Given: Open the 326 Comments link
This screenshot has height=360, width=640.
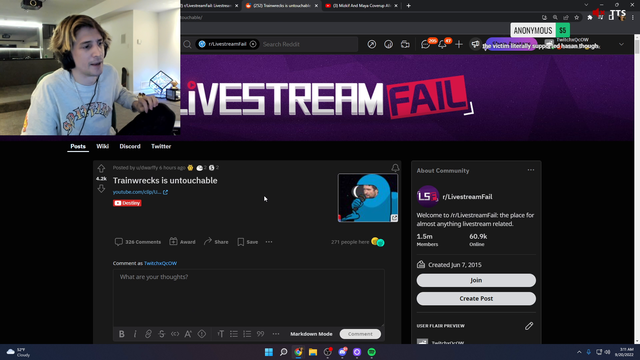Looking at the screenshot, I should (138, 242).
